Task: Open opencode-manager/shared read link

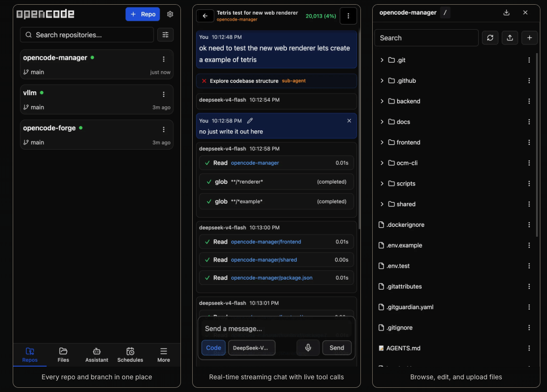Action: [x=264, y=260]
